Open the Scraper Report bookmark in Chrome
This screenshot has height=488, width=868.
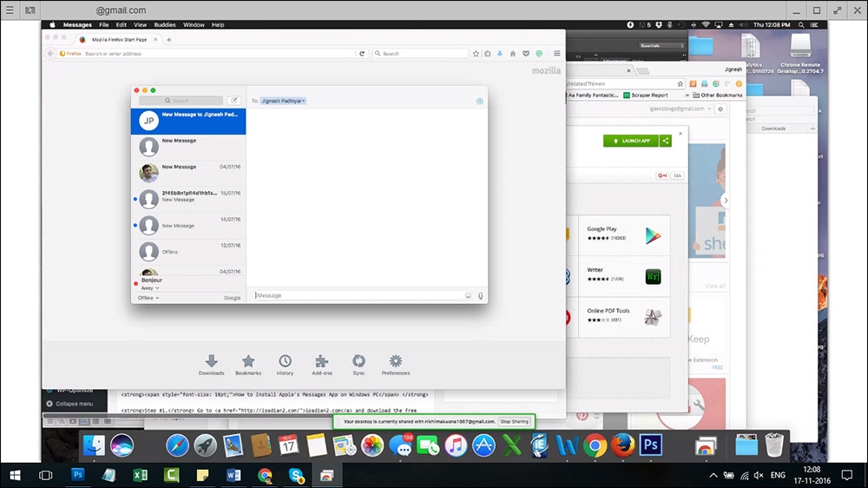pyautogui.click(x=646, y=96)
